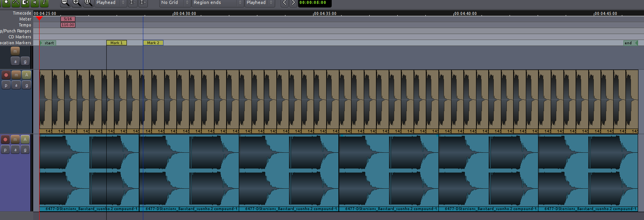Mute the top bus track
The image size is (644, 220).
[15, 51]
